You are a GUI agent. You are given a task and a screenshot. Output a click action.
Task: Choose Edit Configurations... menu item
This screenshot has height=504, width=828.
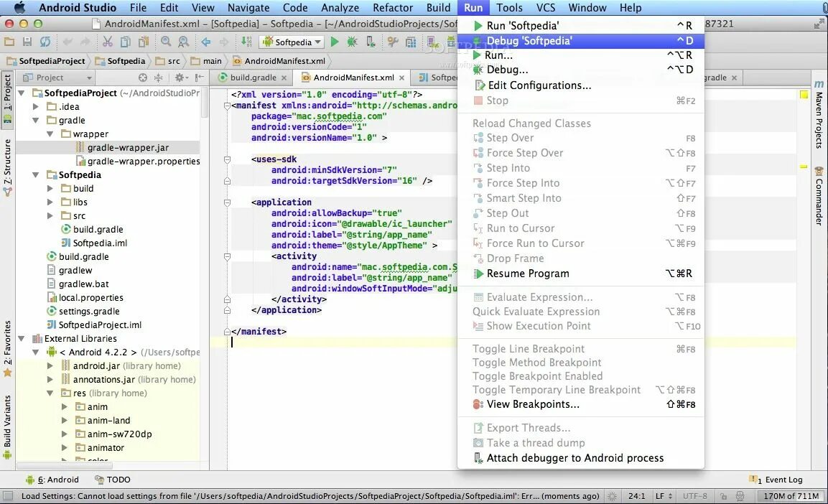pos(581,85)
